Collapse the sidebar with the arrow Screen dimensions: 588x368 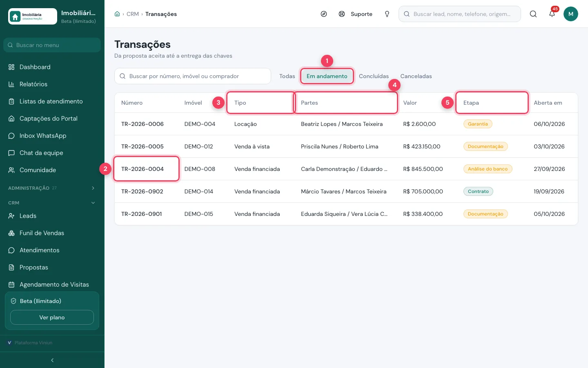[52, 360]
